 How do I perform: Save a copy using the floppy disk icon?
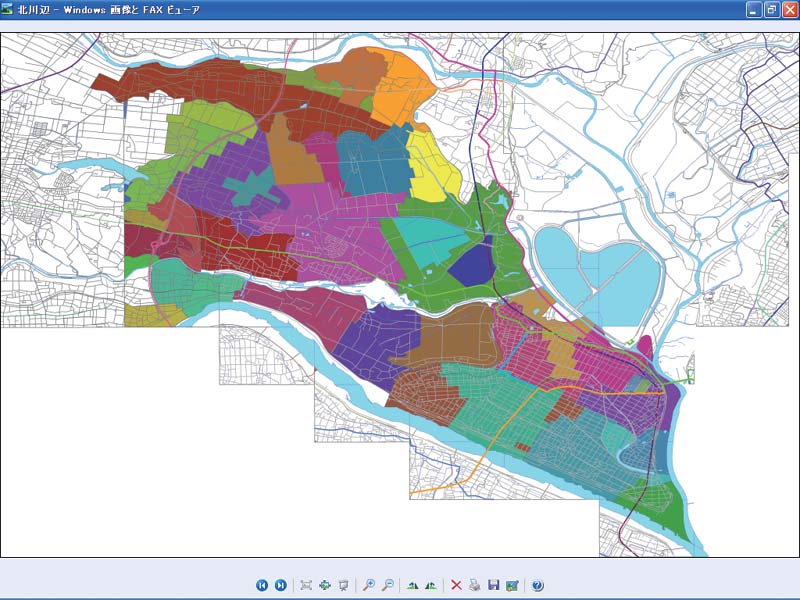[x=493, y=585]
